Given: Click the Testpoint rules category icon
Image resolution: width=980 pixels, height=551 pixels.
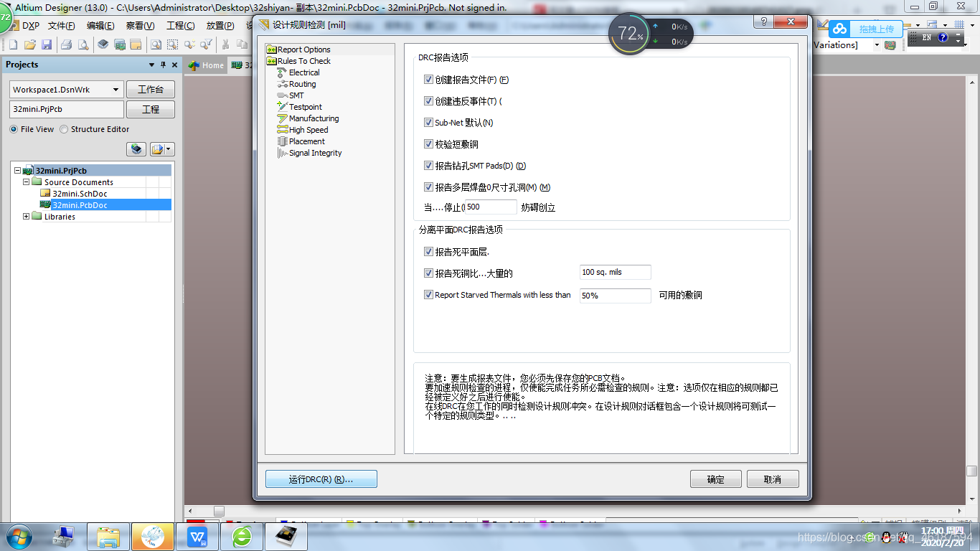Looking at the screenshot, I should [x=283, y=107].
